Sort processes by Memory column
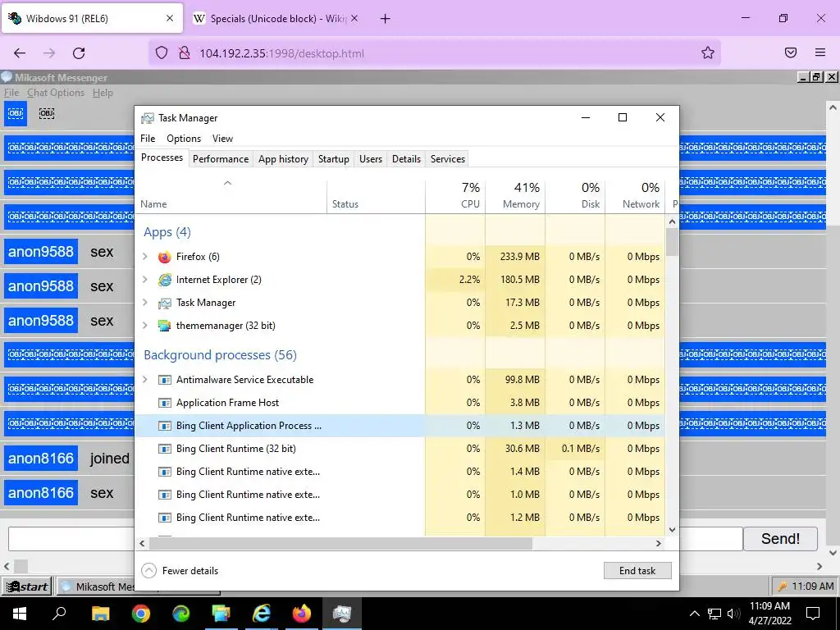 pos(515,196)
